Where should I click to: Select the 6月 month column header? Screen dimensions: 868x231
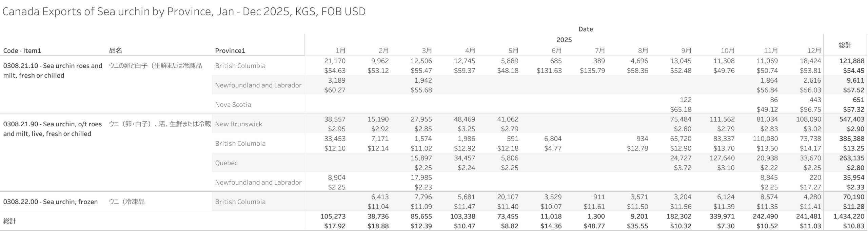pyautogui.click(x=556, y=51)
